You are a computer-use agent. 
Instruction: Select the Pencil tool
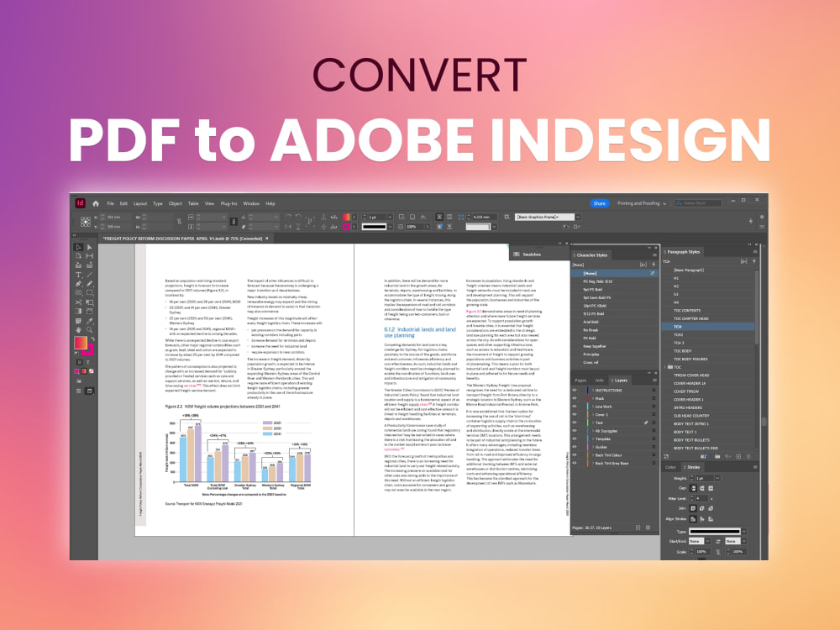pos(90,283)
